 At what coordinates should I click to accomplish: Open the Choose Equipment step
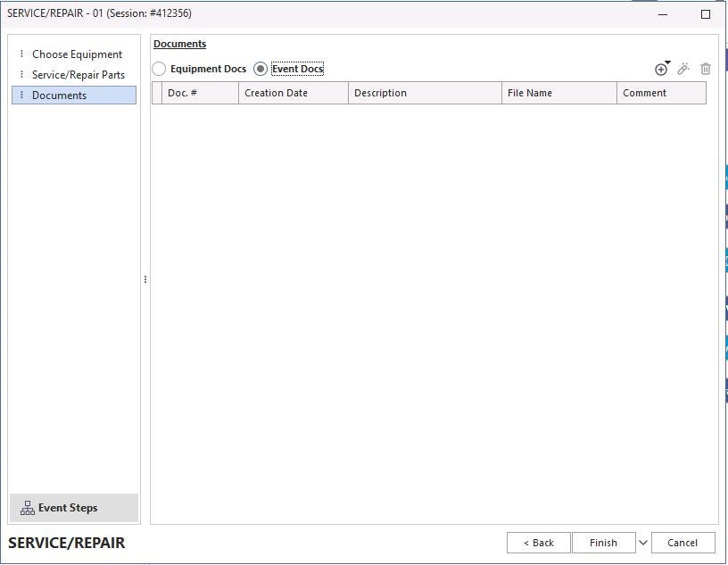(x=77, y=54)
